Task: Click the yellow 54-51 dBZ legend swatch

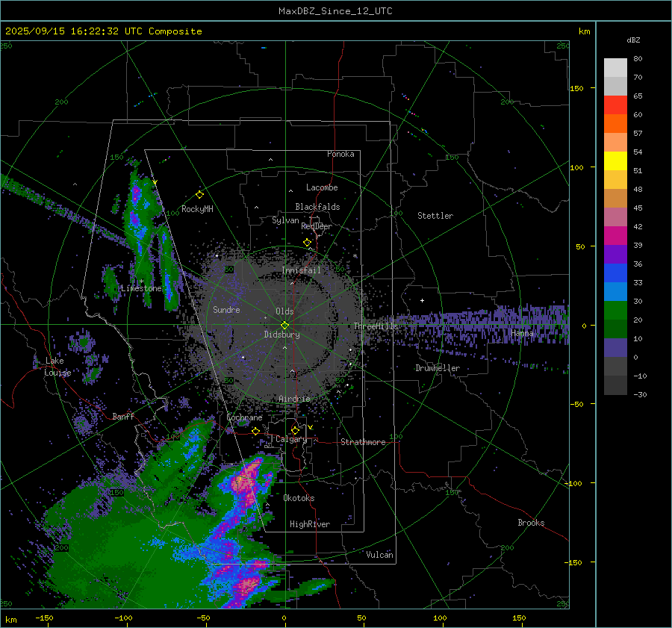Action: click(615, 161)
